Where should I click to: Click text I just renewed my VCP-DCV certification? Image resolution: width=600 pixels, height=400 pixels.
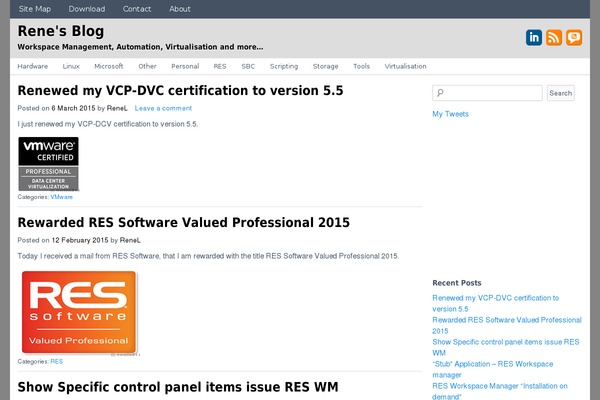click(108, 124)
